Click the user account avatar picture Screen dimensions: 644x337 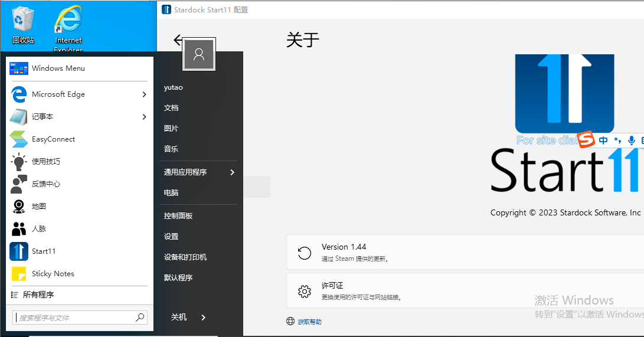point(199,54)
